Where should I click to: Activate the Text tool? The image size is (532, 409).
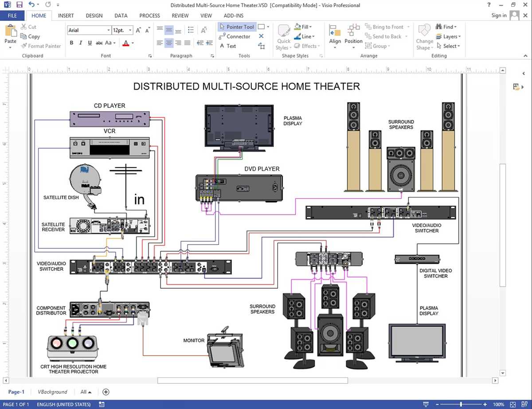[231, 46]
